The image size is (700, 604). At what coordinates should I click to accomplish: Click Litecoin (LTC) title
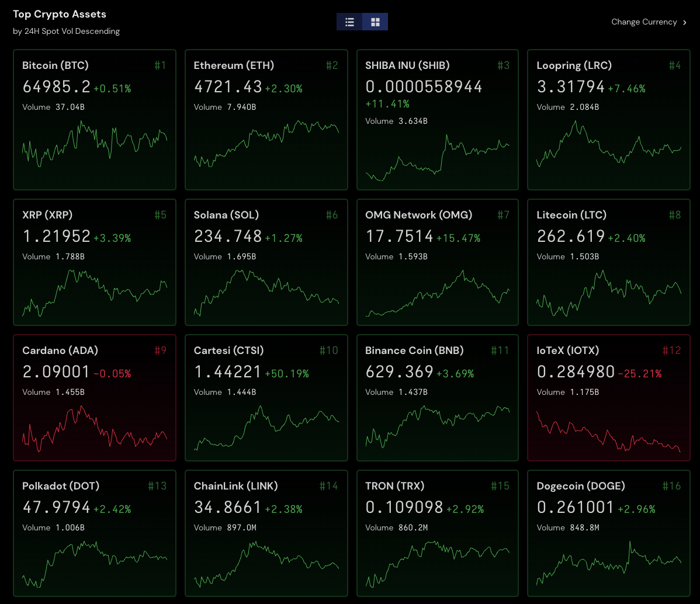(x=571, y=215)
